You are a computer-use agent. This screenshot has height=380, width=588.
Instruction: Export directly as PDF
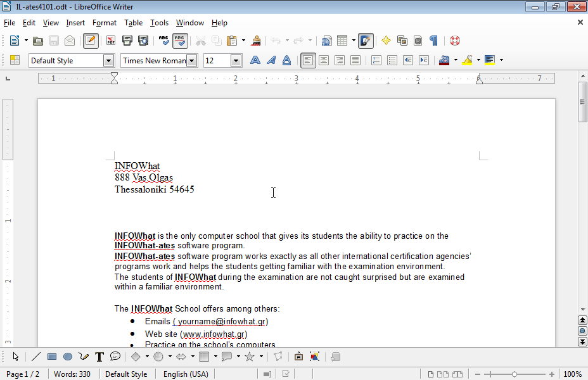pyautogui.click(x=111, y=41)
